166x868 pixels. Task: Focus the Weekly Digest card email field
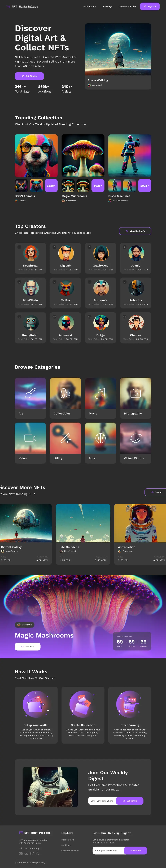point(102,801)
